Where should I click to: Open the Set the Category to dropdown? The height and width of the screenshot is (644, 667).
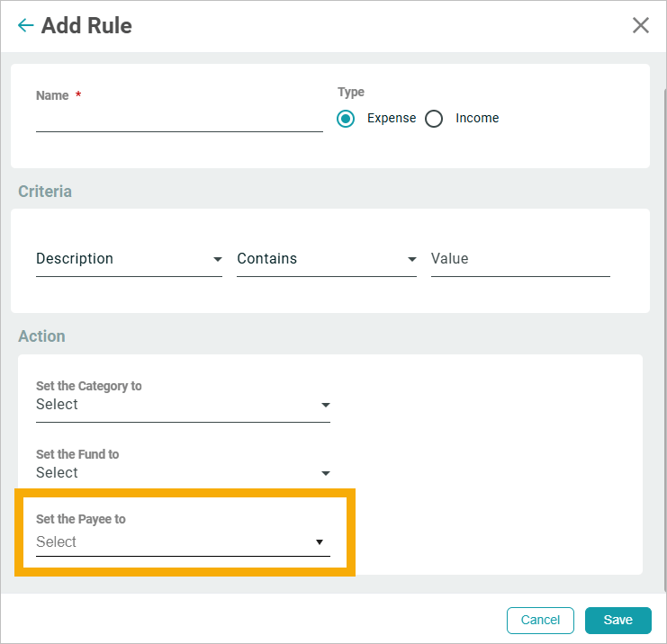[183, 405]
